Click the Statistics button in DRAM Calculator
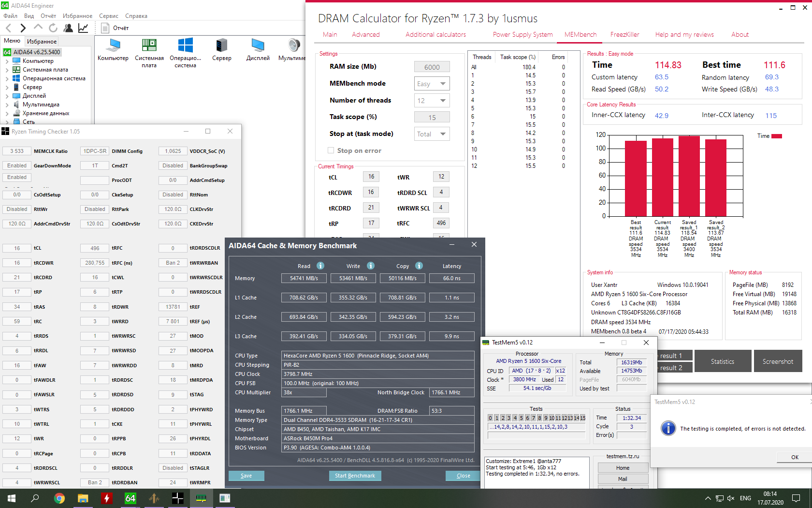Screen dimensions: 812x508 (x=723, y=361)
